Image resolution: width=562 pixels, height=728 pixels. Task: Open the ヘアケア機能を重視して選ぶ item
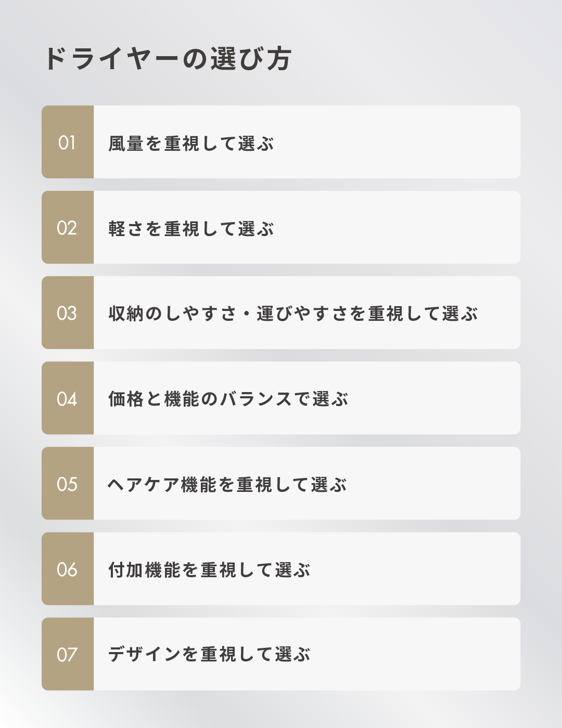click(x=227, y=485)
